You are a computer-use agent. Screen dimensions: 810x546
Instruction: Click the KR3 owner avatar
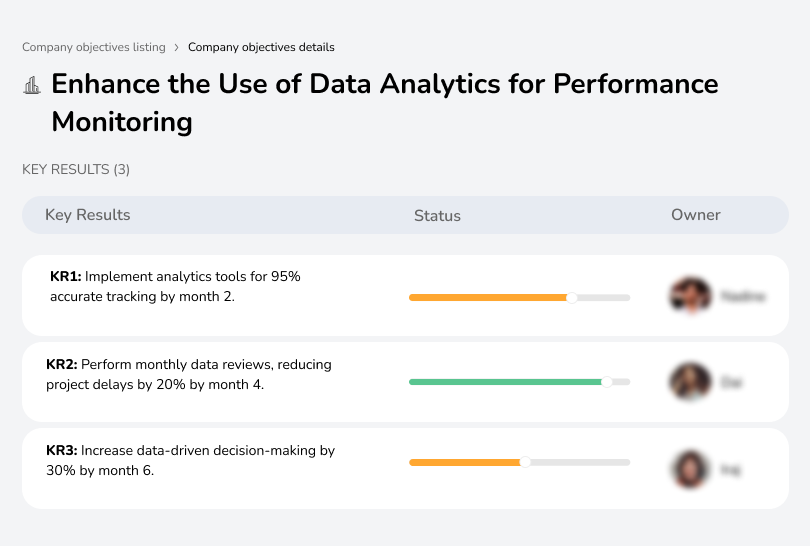pos(688,468)
